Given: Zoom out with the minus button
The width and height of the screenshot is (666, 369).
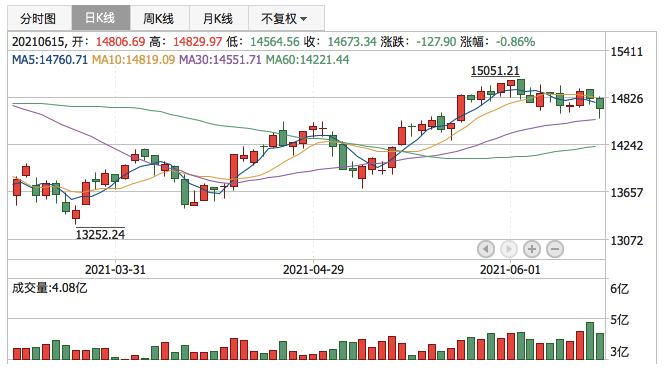Looking at the screenshot, I should point(555,249).
